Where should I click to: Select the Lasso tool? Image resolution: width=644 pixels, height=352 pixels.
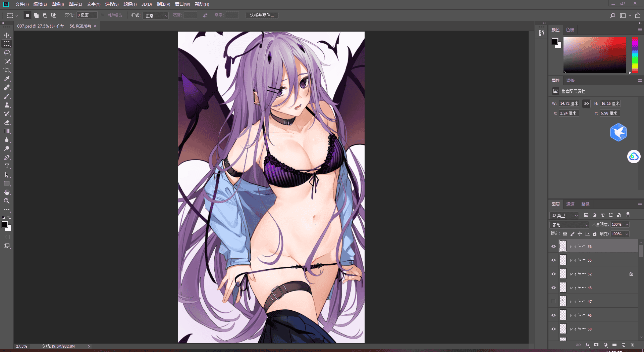click(x=7, y=52)
